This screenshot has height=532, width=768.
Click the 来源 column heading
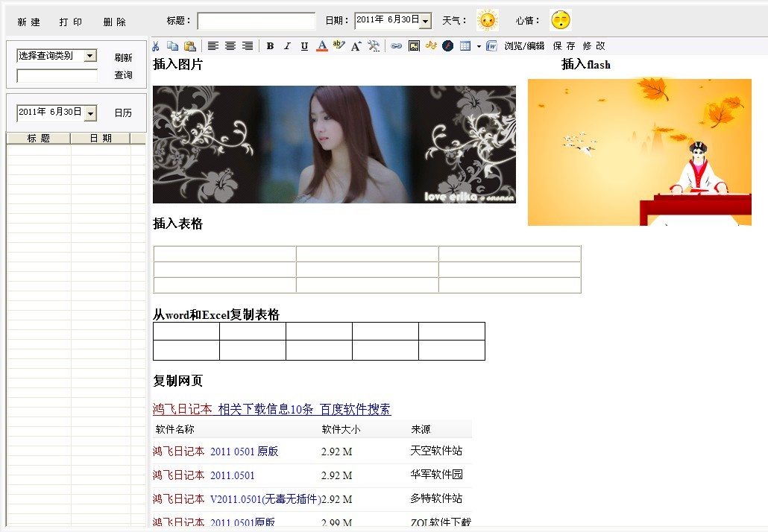pyautogui.click(x=421, y=429)
